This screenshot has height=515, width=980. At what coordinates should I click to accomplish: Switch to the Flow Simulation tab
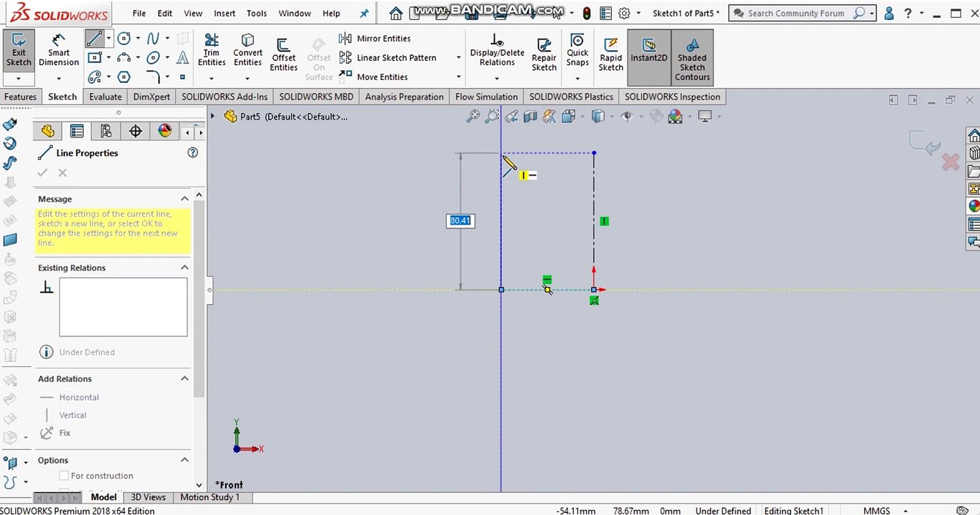[x=486, y=97]
